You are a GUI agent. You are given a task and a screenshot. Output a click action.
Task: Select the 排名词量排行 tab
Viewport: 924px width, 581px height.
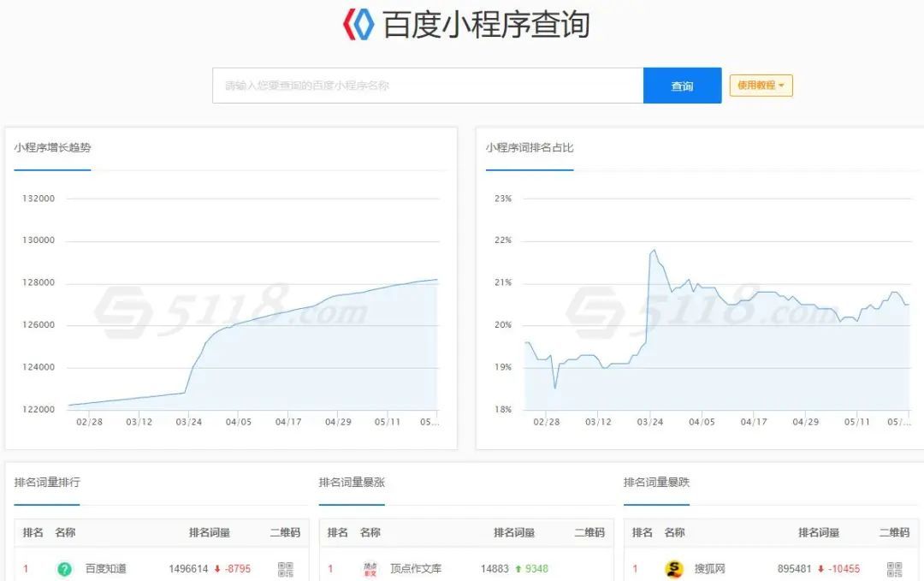(47, 483)
